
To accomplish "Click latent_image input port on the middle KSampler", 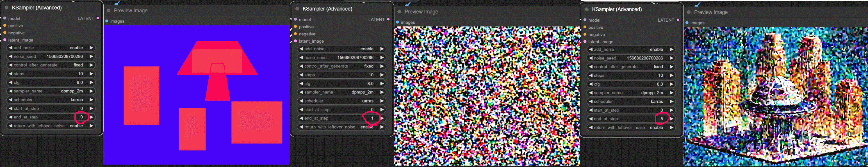I will pos(295,41).
